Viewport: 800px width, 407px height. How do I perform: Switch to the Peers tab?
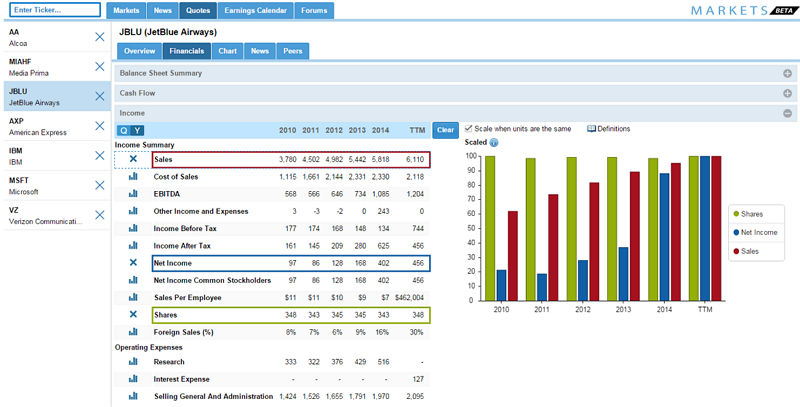[292, 51]
